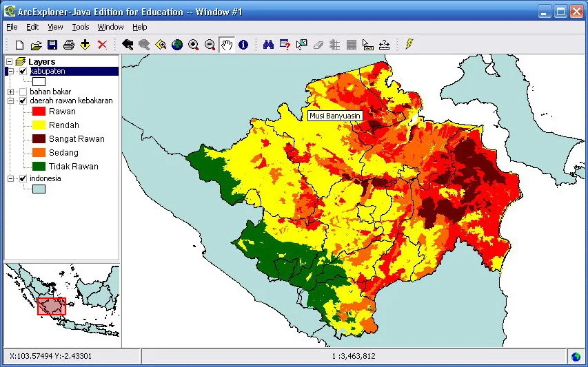Screen dimensions: 588x367
Task: Click the red Rawan color swatch
Action: tap(39, 112)
